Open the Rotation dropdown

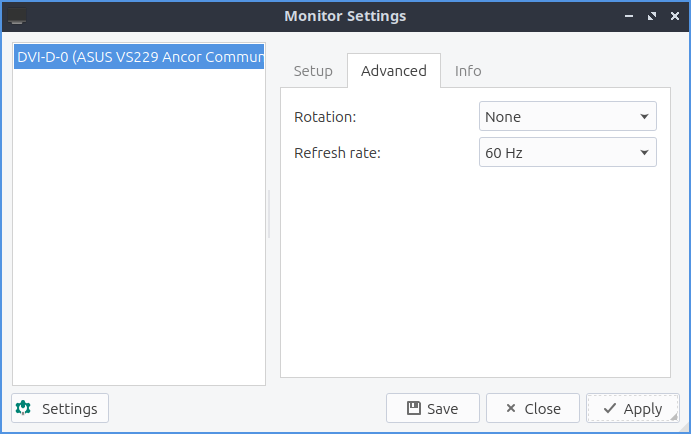tap(567, 117)
